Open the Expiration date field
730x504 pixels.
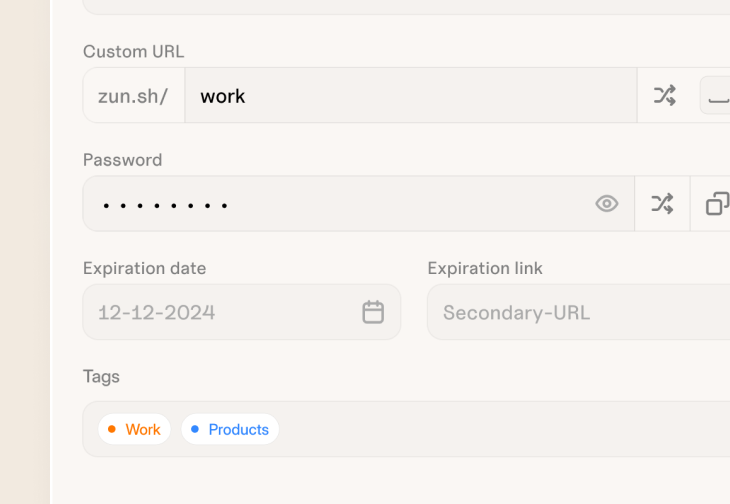pyautogui.click(x=220, y=312)
